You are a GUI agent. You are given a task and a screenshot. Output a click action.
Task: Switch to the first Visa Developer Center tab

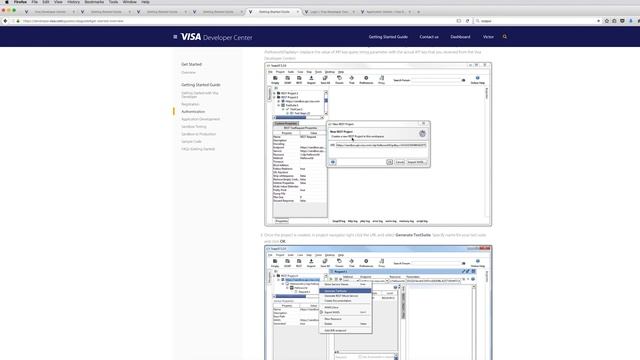[50, 12]
